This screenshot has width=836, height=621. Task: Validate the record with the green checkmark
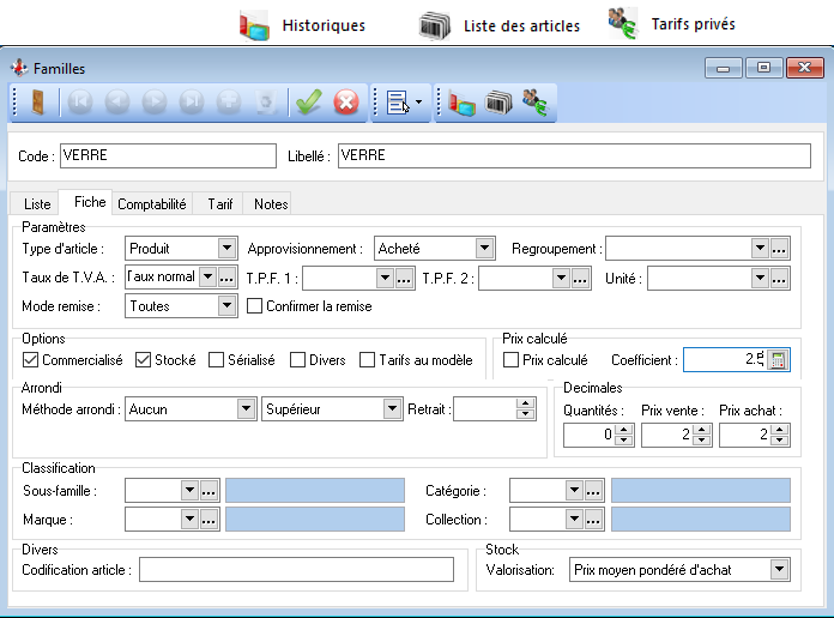click(x=308, y=102)
